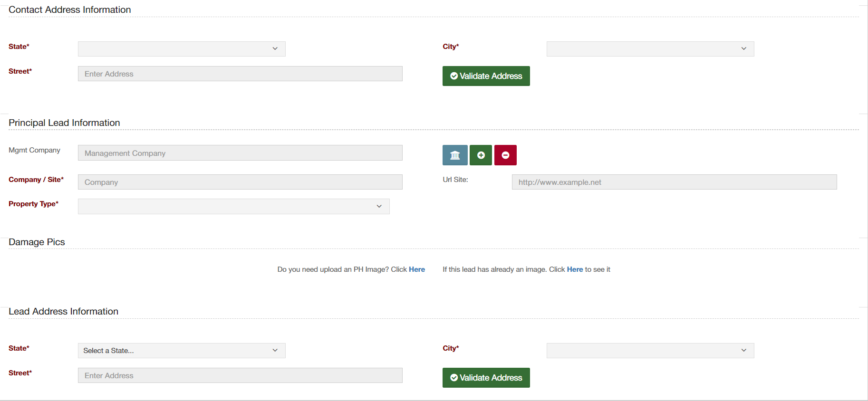Click the red minus remove company button

click(505, 155)
